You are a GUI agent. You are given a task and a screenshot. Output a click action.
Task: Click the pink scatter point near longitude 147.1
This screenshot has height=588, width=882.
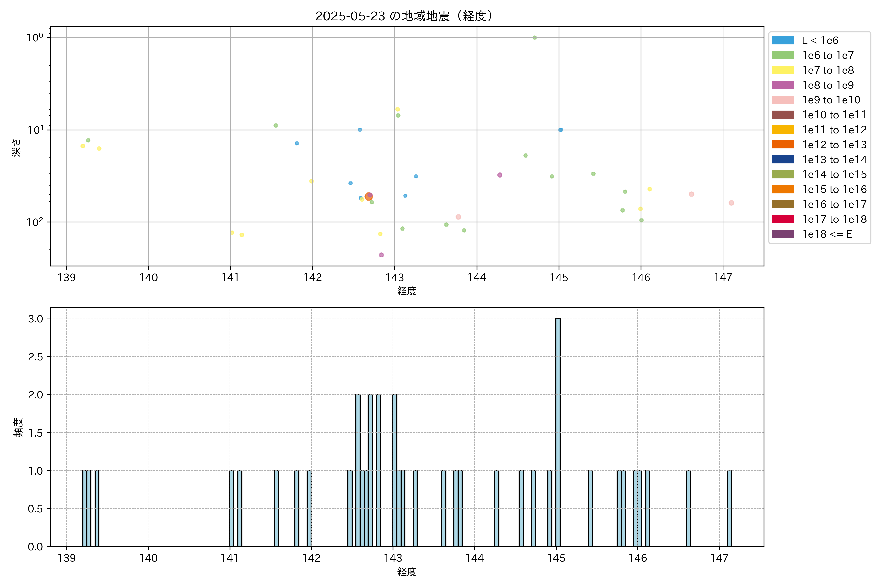[x=731, y=203]
